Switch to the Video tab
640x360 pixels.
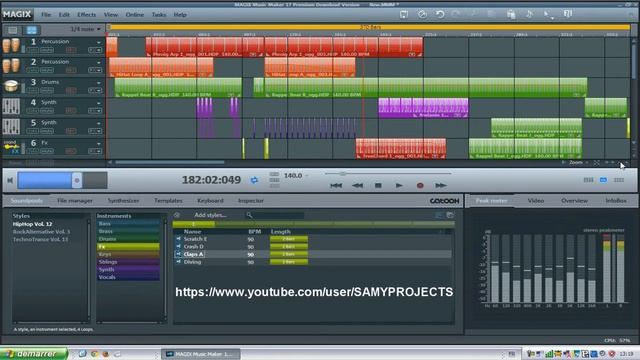coord(536,201)
